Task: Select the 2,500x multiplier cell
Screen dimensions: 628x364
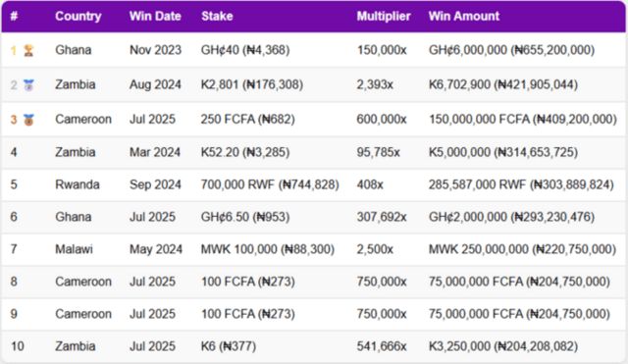Action: pos(375,249)
